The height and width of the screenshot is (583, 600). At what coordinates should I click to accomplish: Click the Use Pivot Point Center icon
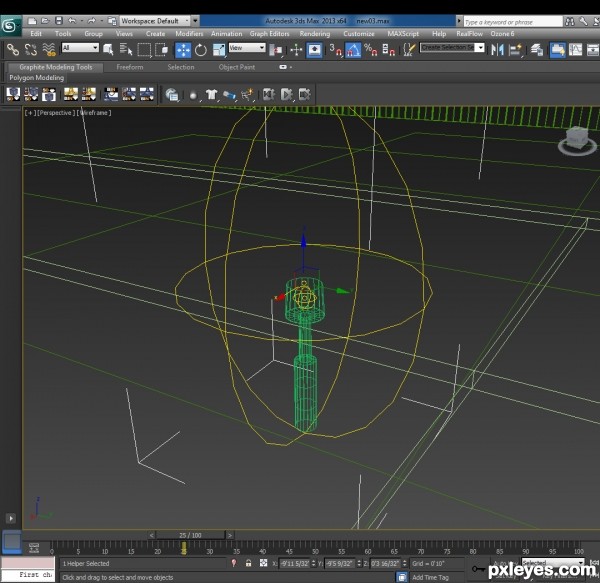[276, 50]
